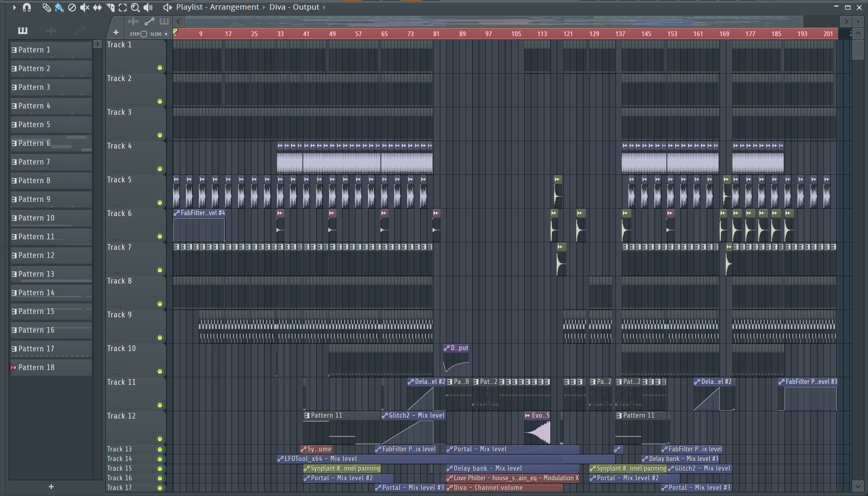Image resolution: width=868 pixels, height=496 pixels.
Task: Click the playhead marker at bar 1
Action: click(175, 32)
